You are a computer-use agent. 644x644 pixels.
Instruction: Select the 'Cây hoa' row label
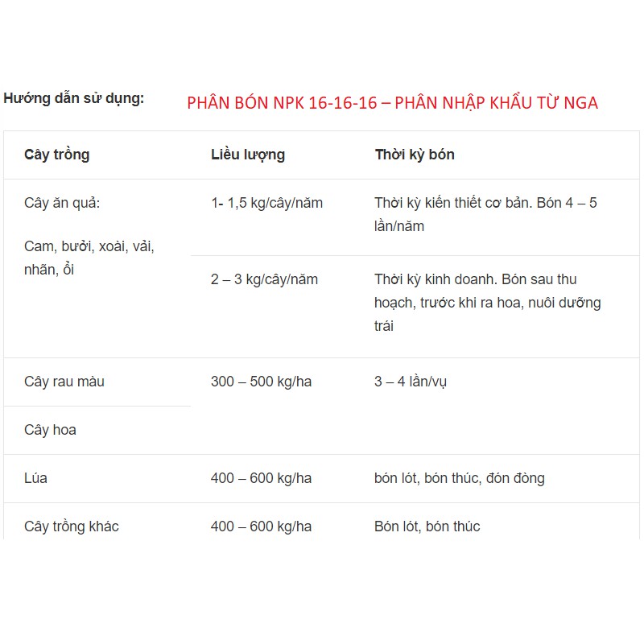pyautogui.click(x=50, y=430)
